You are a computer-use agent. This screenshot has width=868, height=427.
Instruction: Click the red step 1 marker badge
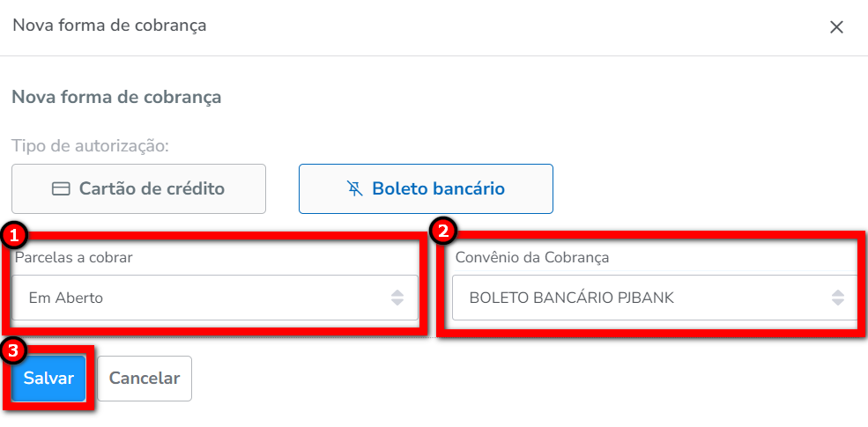click(14, 234)
